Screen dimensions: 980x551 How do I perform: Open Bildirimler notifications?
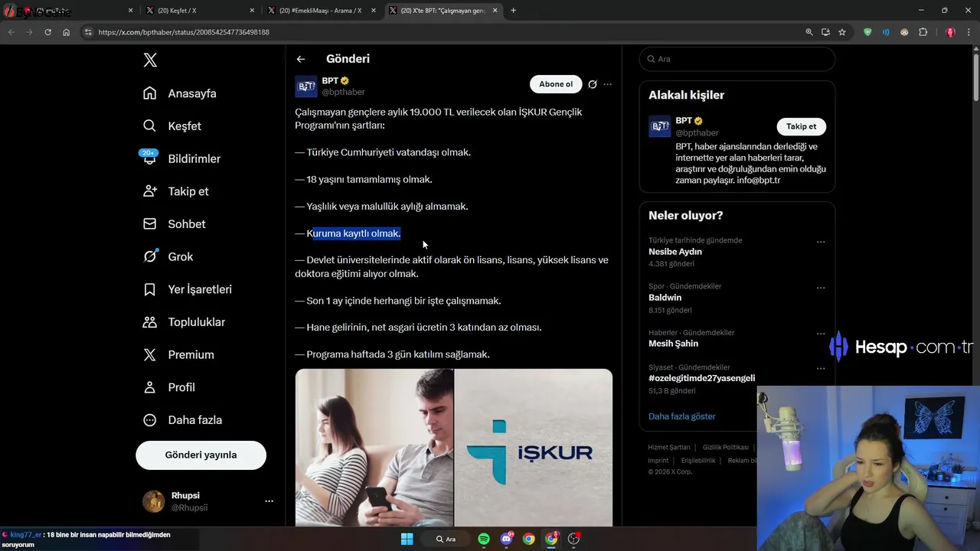(181, 158)
